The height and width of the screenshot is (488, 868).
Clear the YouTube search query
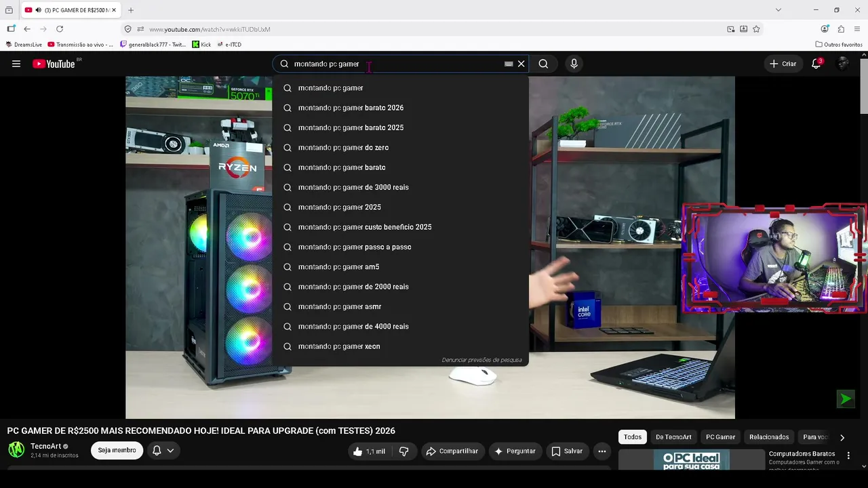[521, 64]
